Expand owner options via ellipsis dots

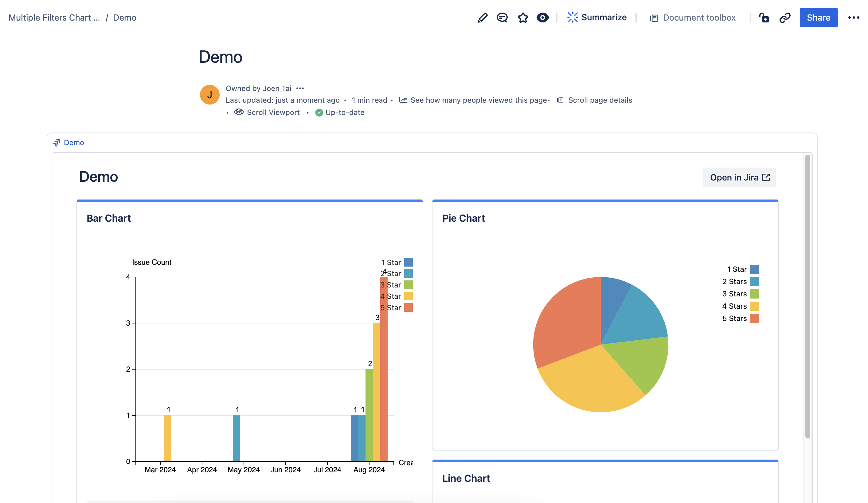tap(299, 88)
